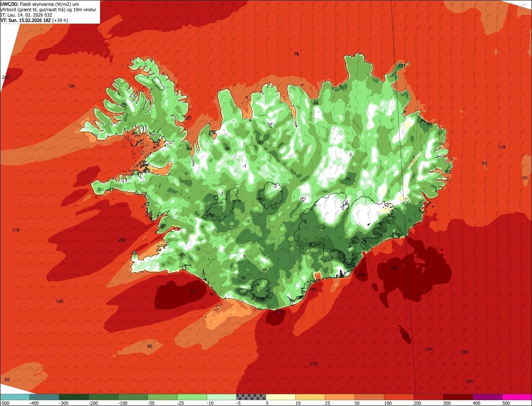
Task: Click the '120' value on the map
Action: coord(187,118)
